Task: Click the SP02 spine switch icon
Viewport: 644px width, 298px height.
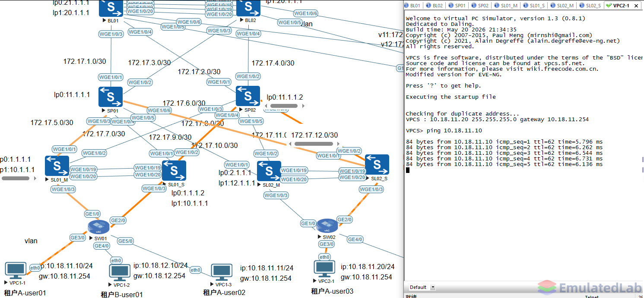Action: [248, 96]
